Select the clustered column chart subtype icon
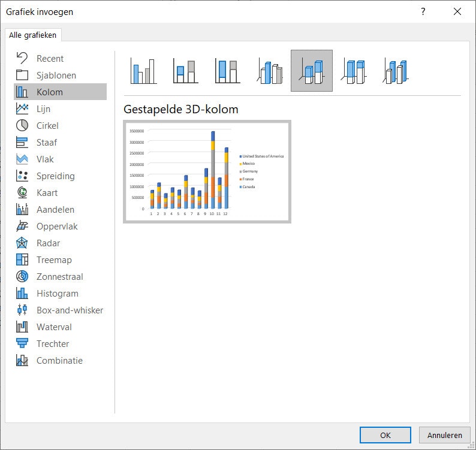 coord(143,71)
